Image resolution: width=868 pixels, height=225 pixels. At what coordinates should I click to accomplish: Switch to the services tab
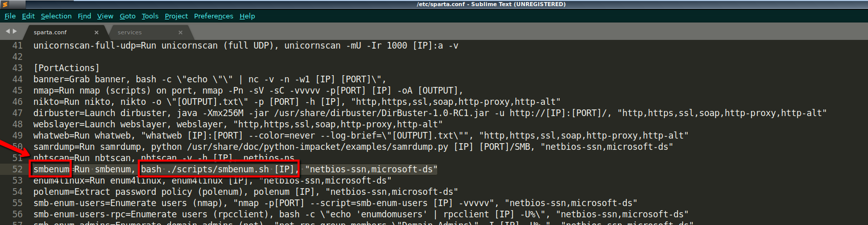coord(130,32)
